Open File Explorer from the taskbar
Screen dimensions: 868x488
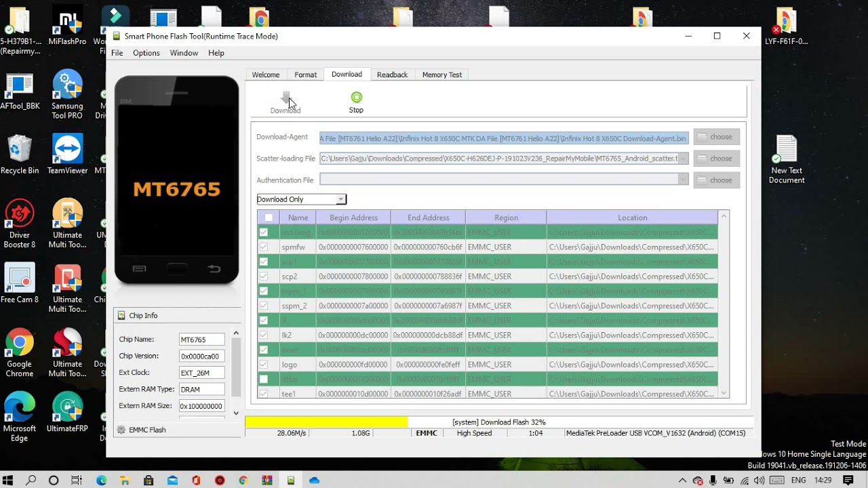pos(125,480)
